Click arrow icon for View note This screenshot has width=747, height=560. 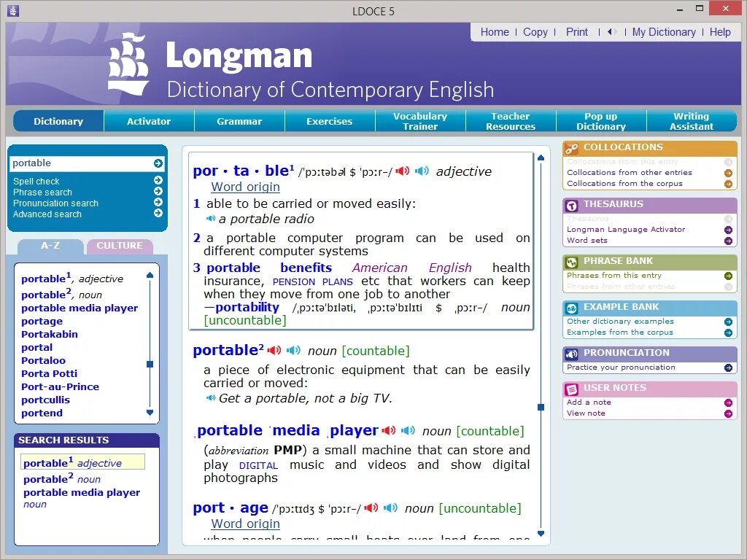(728, 414)
